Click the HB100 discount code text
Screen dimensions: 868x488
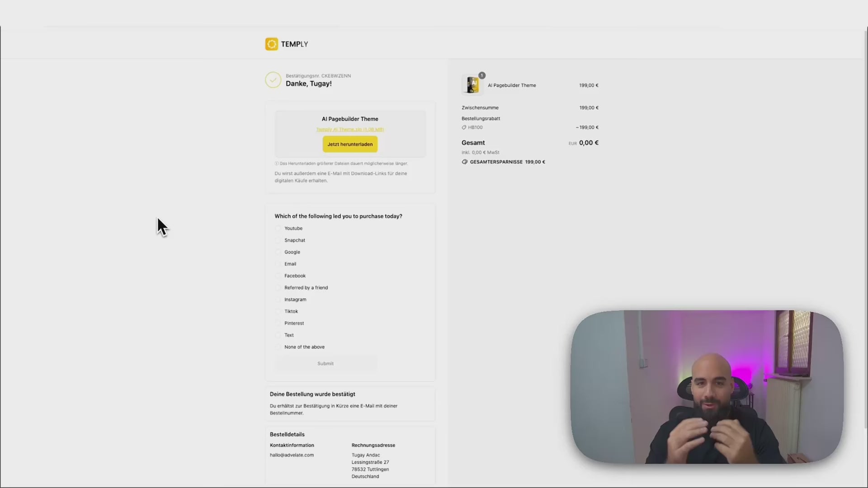(x=475, y=127)
